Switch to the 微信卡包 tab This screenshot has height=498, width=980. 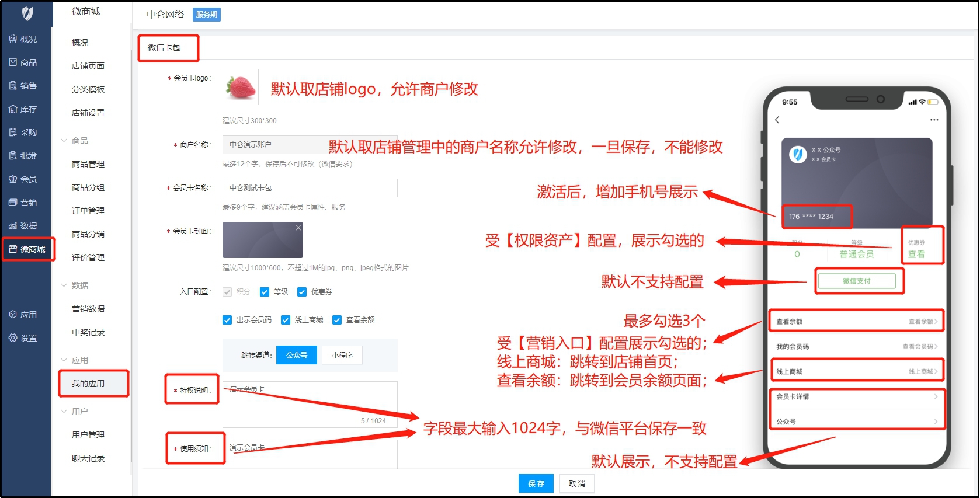(164, 47)
